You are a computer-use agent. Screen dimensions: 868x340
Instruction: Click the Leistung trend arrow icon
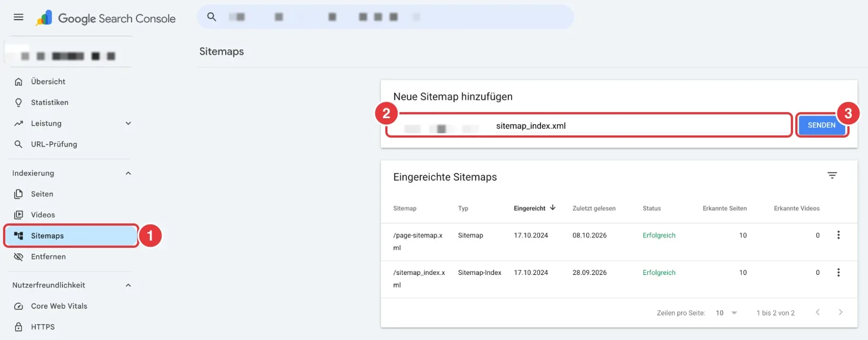(x=18, y=124)
